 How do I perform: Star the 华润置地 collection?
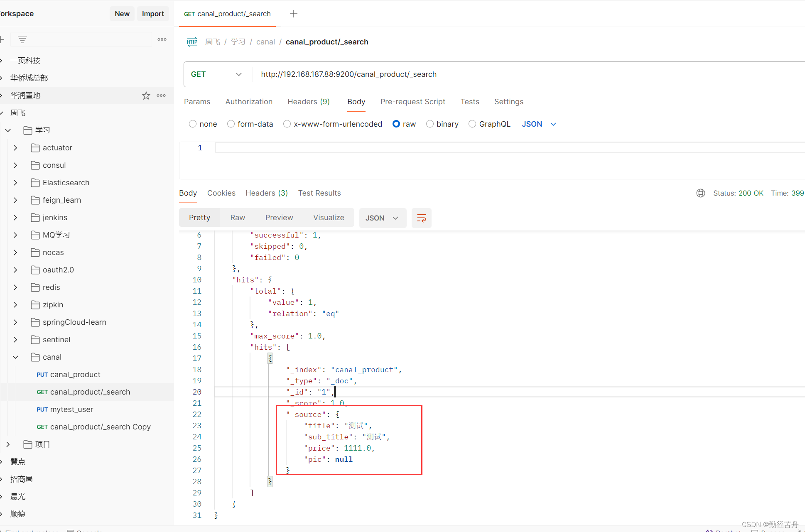point(146,96)
